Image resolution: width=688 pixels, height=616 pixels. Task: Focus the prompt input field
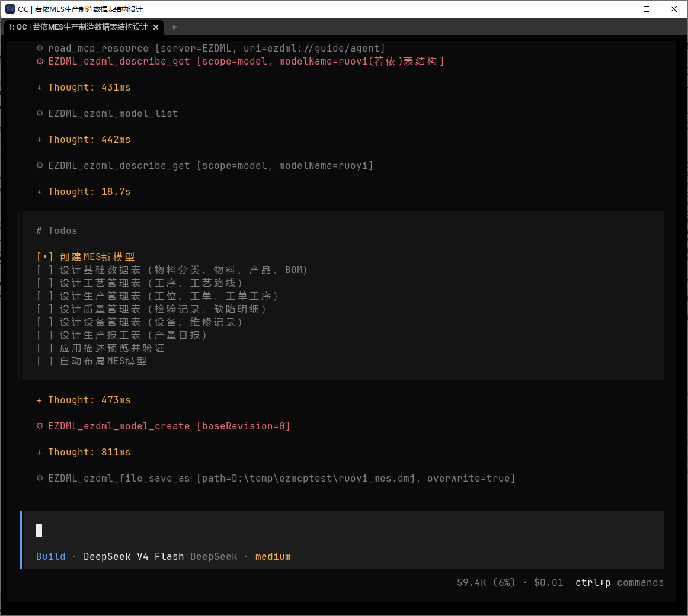coord(344,531)
